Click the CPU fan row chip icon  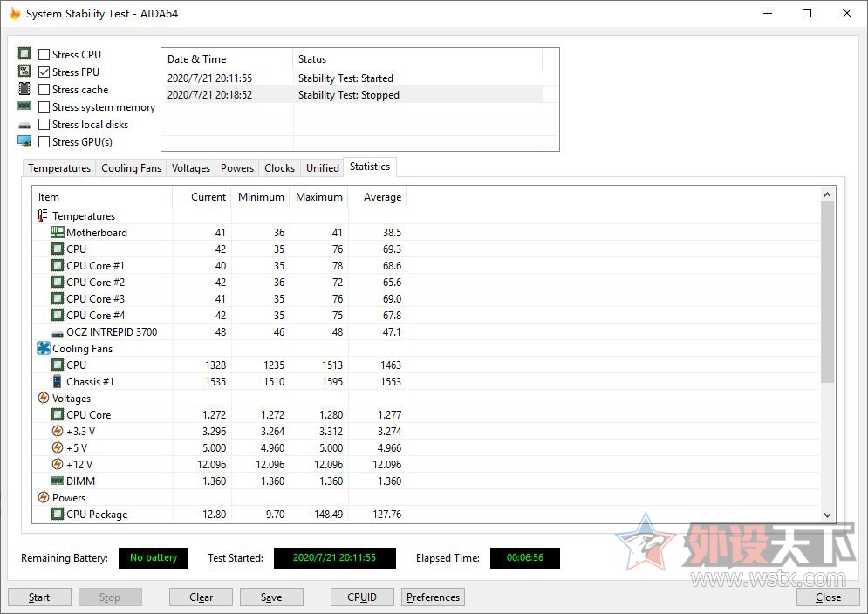click(58, 365)
